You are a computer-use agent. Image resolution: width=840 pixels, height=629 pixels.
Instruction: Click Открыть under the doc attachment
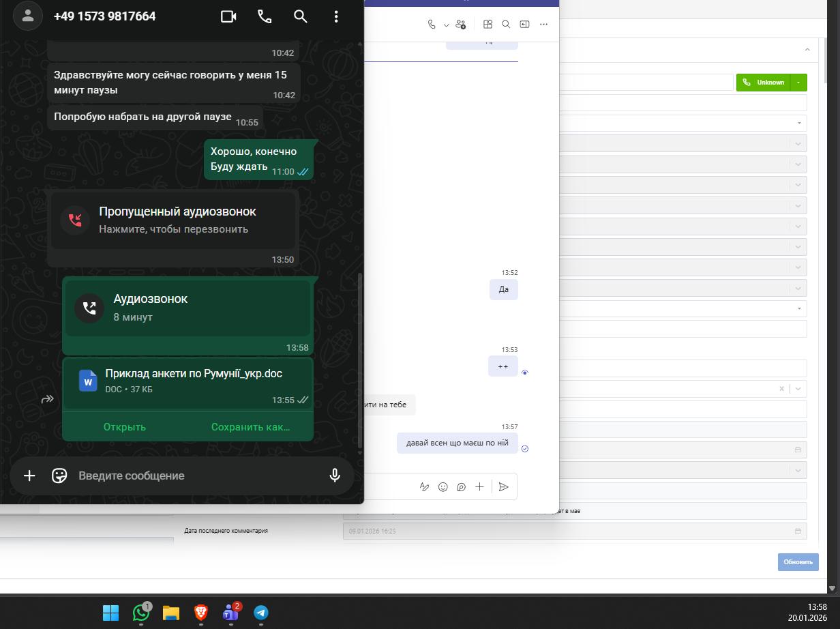125,427
